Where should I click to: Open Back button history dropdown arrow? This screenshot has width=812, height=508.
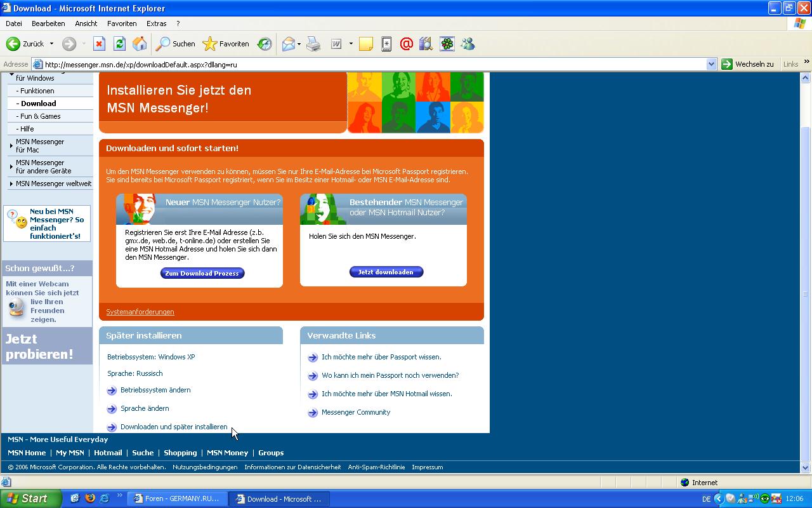pyautogui.click(x=52, y=44)
